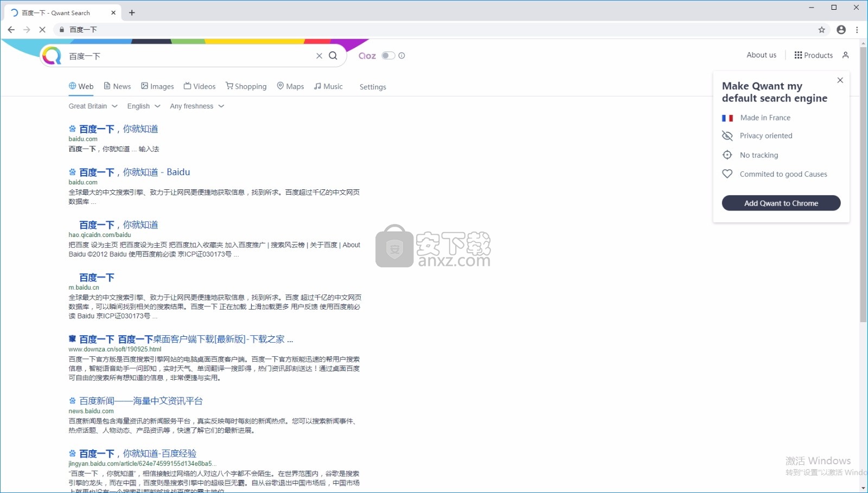Click the No tracking target icon

pyautogui.click(x=727, y=155)
